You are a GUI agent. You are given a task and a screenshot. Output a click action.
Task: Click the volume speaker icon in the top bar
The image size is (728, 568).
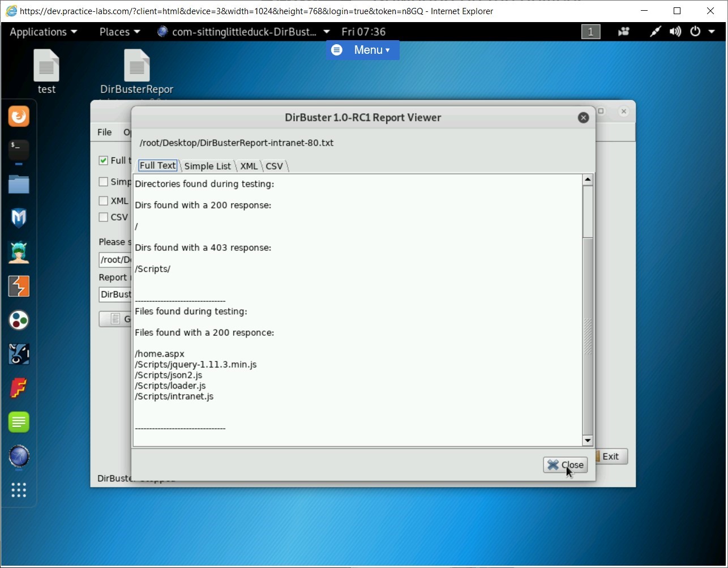pyautogui.click(x=675, y=32)
